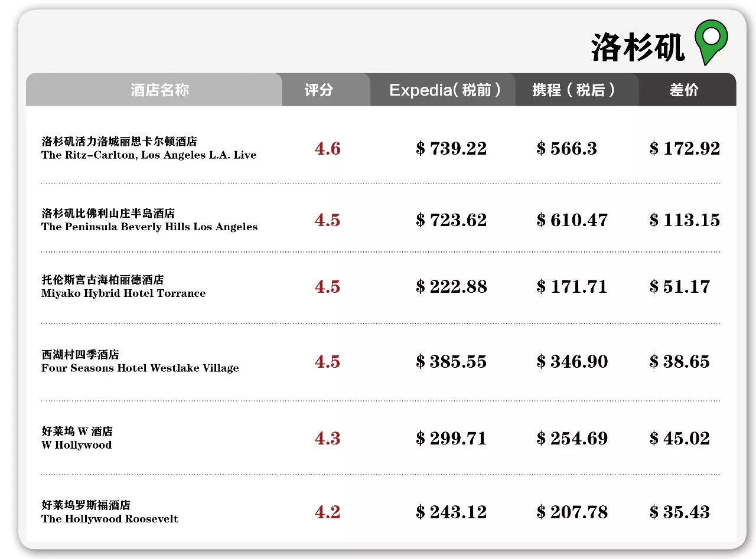Click the Four Seasons Westlake 4.5 rating
This screenshot has height=559, width=756.
pyautogui.click(x=328, y=362)
